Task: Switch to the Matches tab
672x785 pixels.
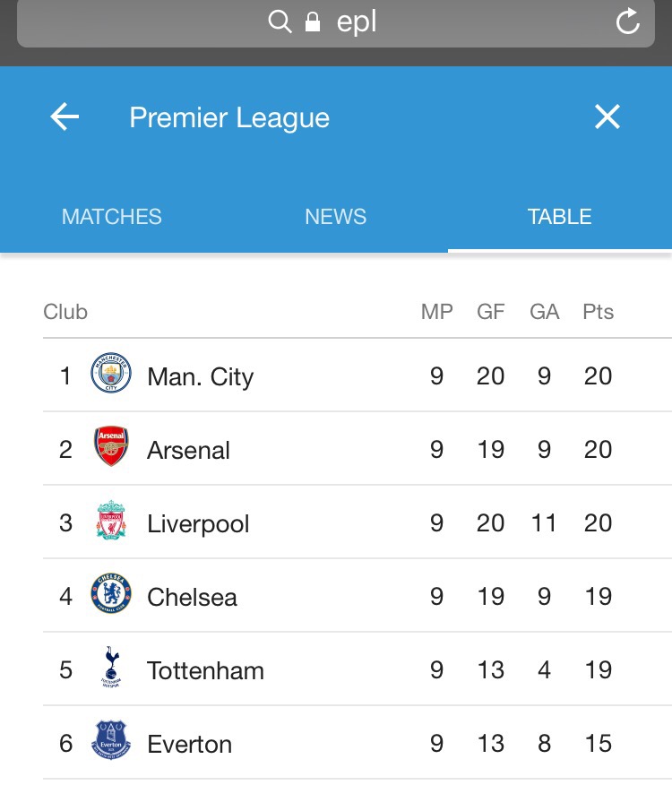Action: point(112,217)
